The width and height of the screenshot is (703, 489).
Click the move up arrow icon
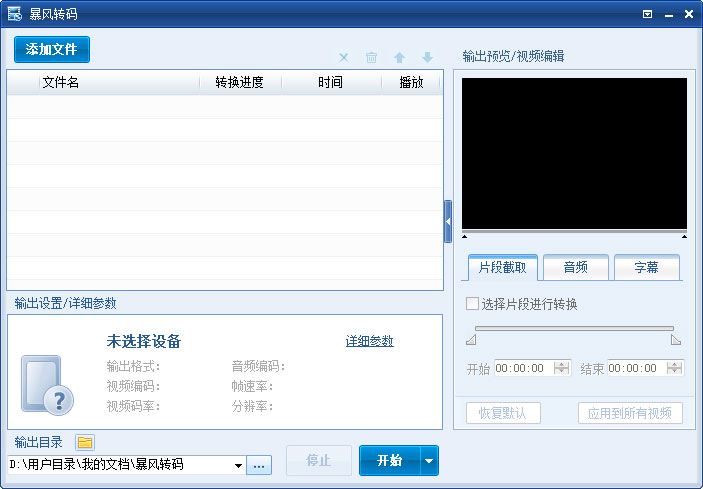(x=400, y=58)
